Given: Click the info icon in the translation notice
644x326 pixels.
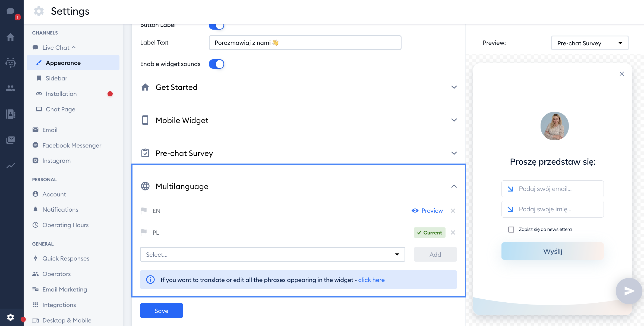Looking at the screenshot, I should (150, 280).
